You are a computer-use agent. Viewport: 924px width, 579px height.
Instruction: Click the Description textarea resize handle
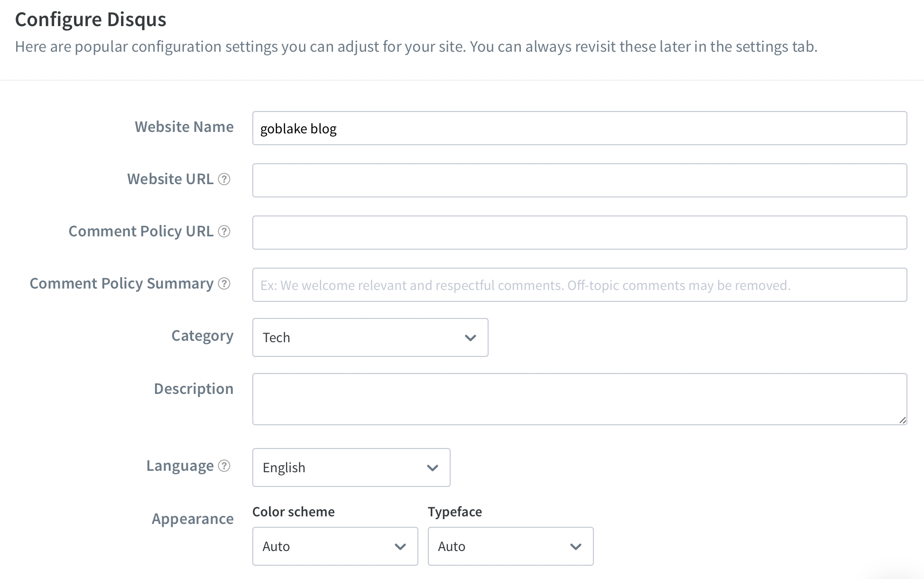(x=903, y=420)
